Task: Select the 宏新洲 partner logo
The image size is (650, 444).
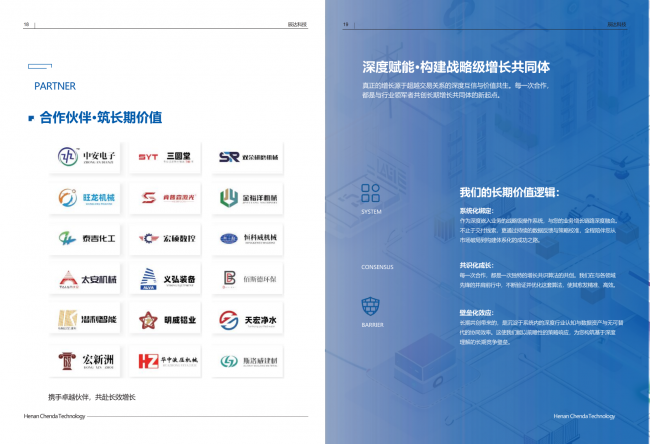Action: coord(87,361)
